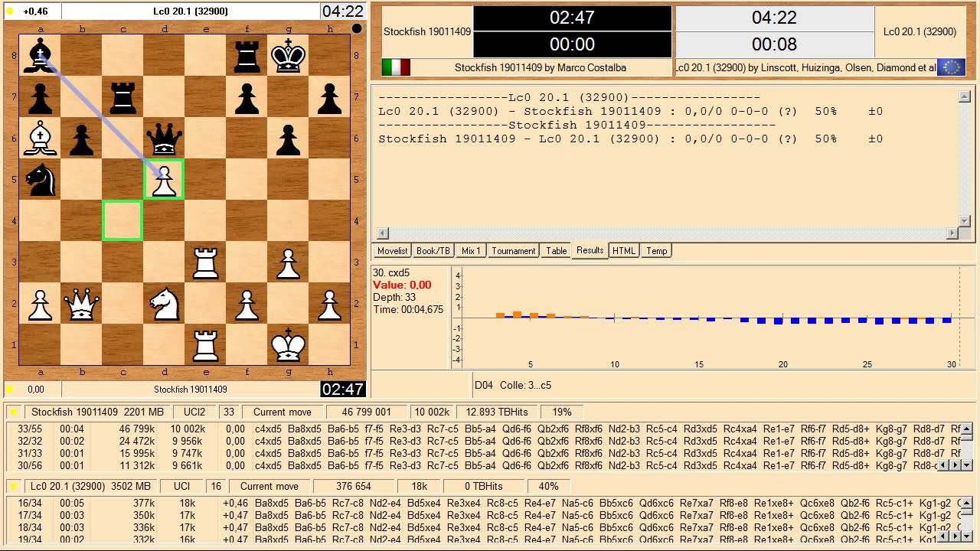Click the Lc0 20.1 (32900) 3502 MB field

click(90, 486)
